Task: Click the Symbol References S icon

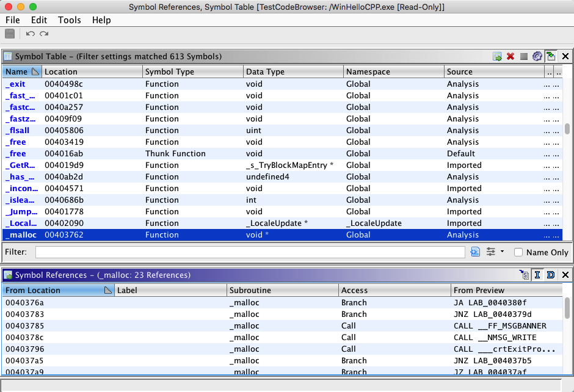Action: coord(524,275)
